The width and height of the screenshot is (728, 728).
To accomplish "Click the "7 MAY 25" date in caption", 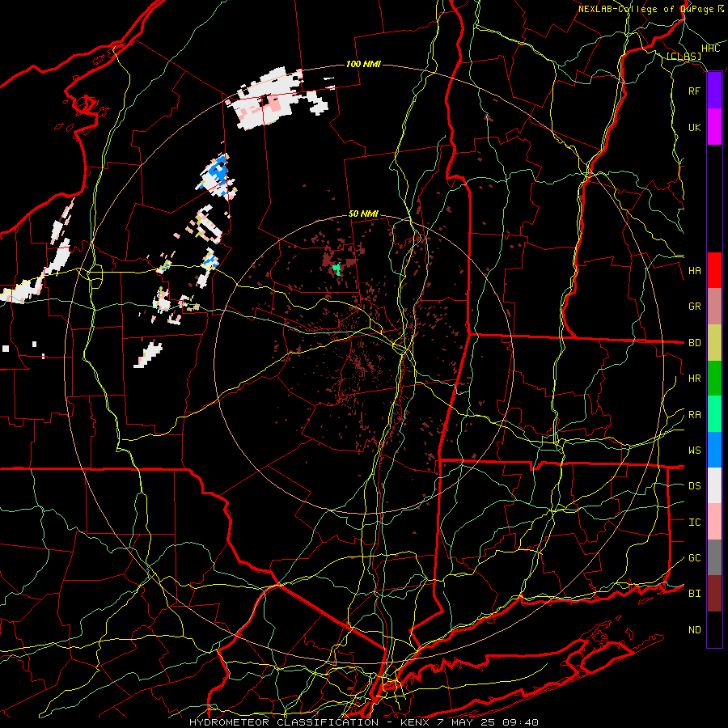I will [x=468, y=722].
